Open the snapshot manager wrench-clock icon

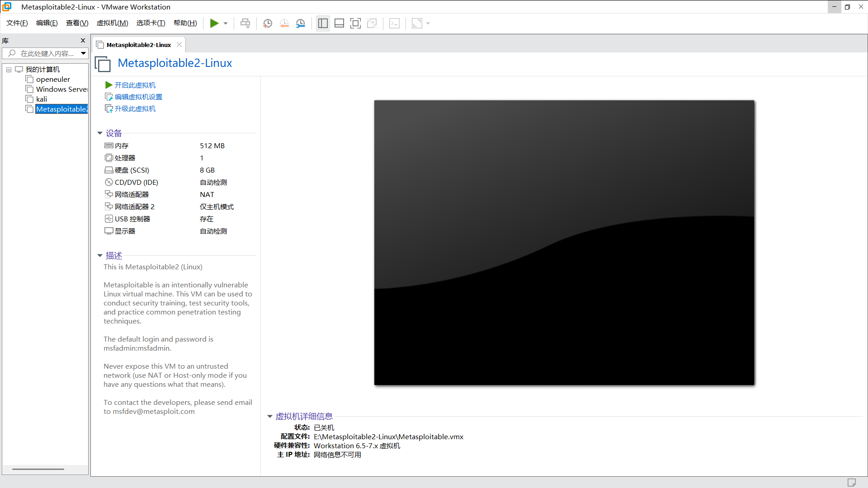[x=301, y=23]
